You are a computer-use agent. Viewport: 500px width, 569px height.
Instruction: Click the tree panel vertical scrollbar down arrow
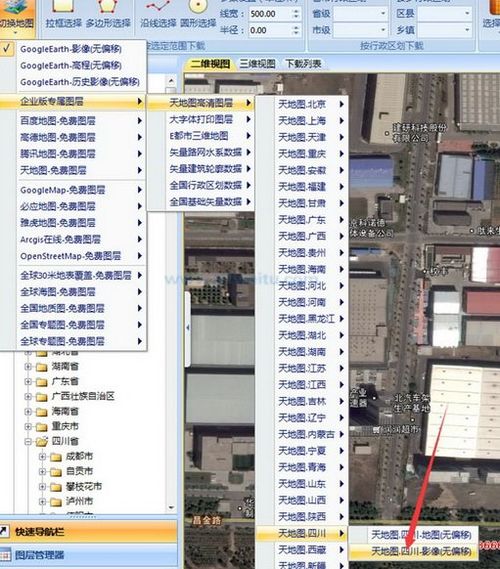click(x=171, y=507)
